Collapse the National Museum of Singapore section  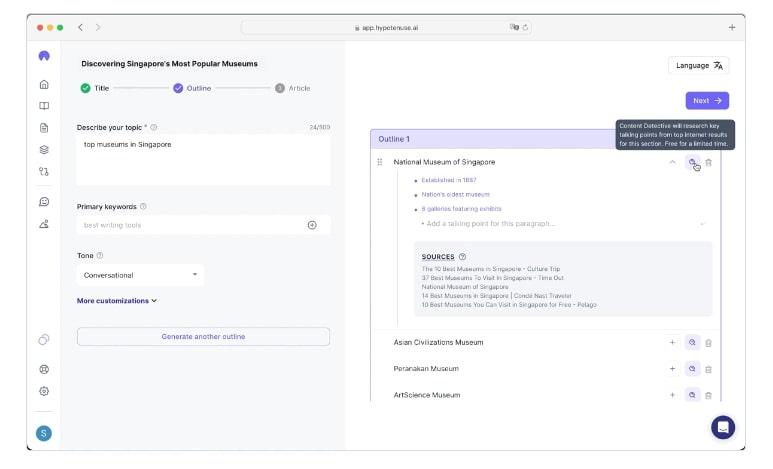672,162
